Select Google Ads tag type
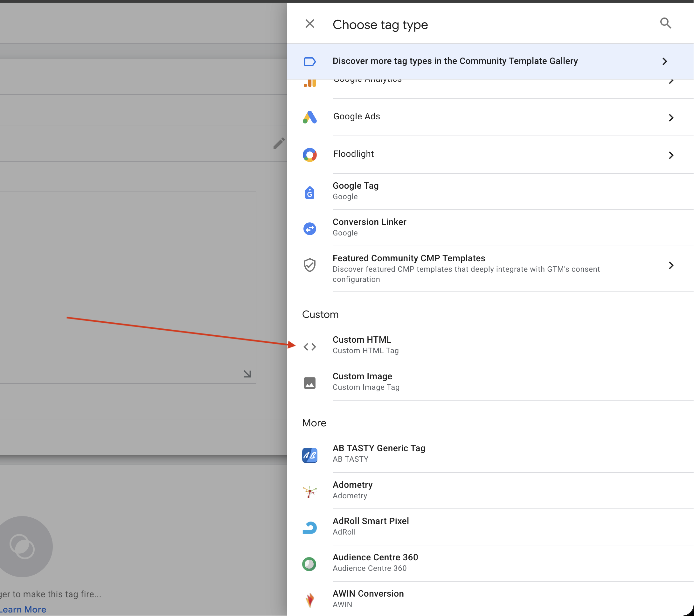 point(490,117)
